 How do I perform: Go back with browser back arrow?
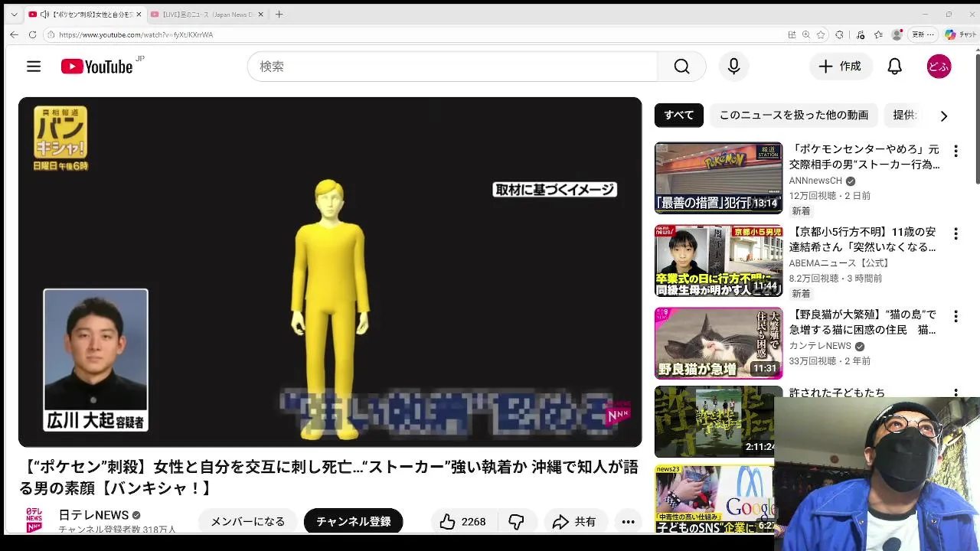(14, 34)
